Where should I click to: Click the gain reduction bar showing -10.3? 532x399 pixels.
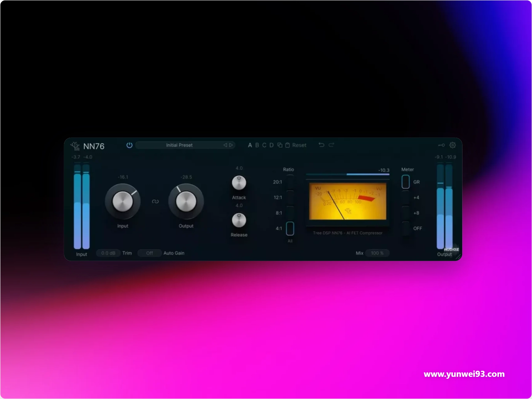[348, 174]
